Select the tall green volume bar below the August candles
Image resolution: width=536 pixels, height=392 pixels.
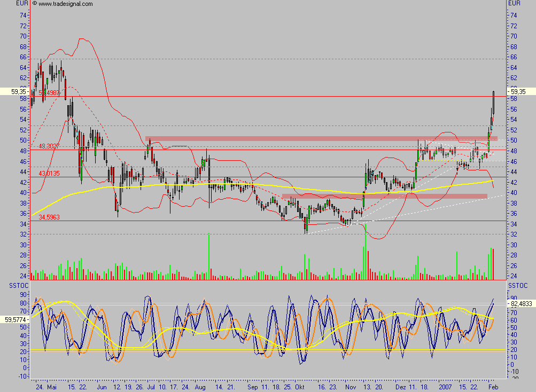pos(208,256)
